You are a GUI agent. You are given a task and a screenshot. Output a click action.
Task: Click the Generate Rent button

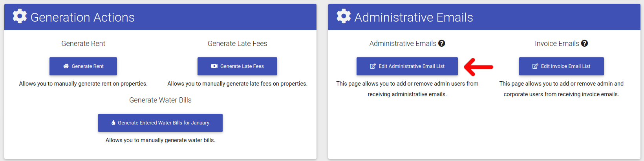(x=83, y=66)
